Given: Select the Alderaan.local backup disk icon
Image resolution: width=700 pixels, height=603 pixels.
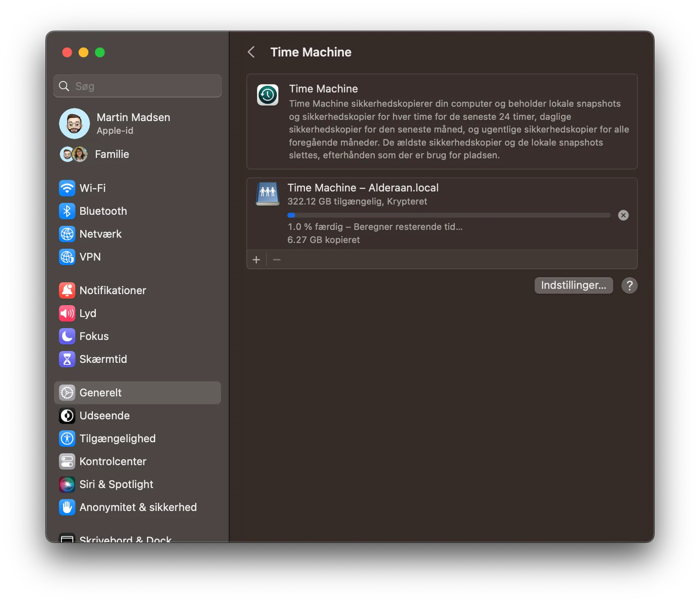Looking at the screenshot, I should click(x=268, y=194).
